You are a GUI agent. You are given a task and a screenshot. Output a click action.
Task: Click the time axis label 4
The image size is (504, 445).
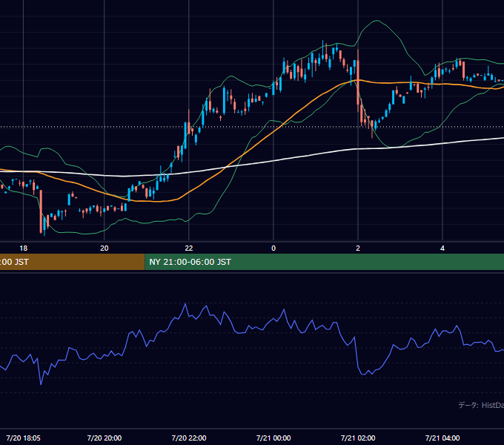(442, 248)
